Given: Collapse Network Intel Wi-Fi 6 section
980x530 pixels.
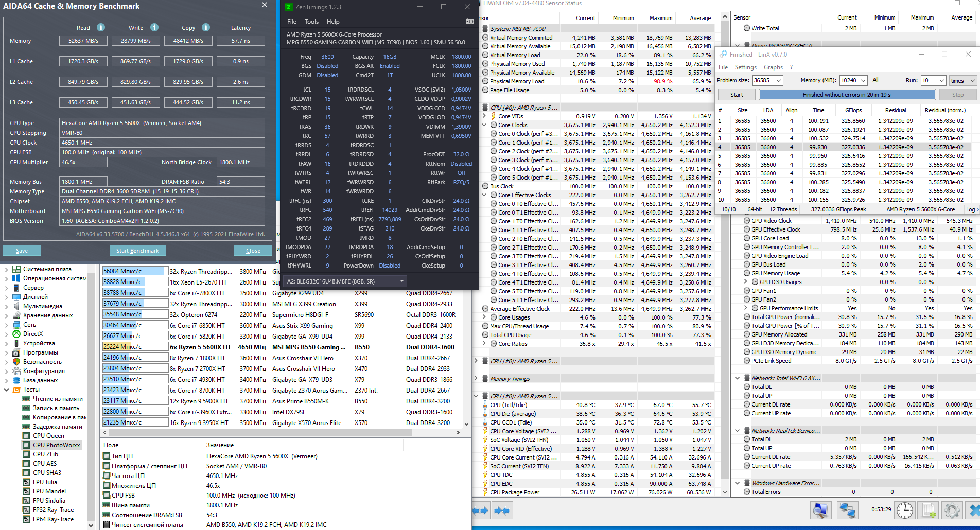Looking at the screenshot, I should (x=738, y=378).
